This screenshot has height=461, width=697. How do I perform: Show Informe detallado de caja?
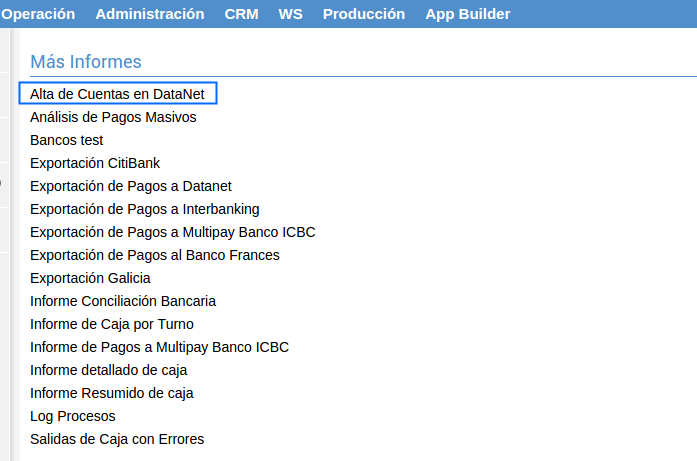tap(109, 370)
